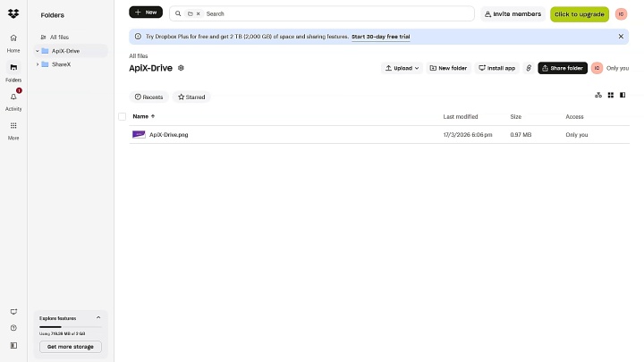Remove folder filter from search box

(198, 13)
